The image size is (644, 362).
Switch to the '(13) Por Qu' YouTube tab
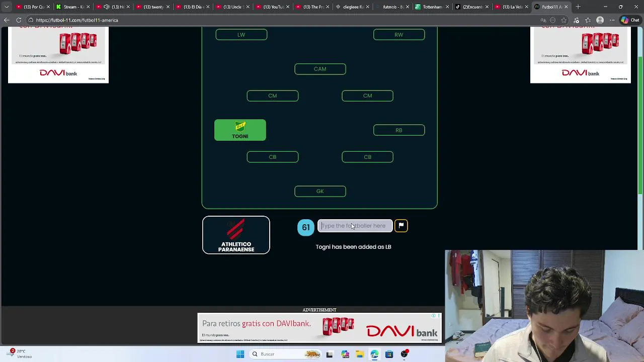coord(33,7)
